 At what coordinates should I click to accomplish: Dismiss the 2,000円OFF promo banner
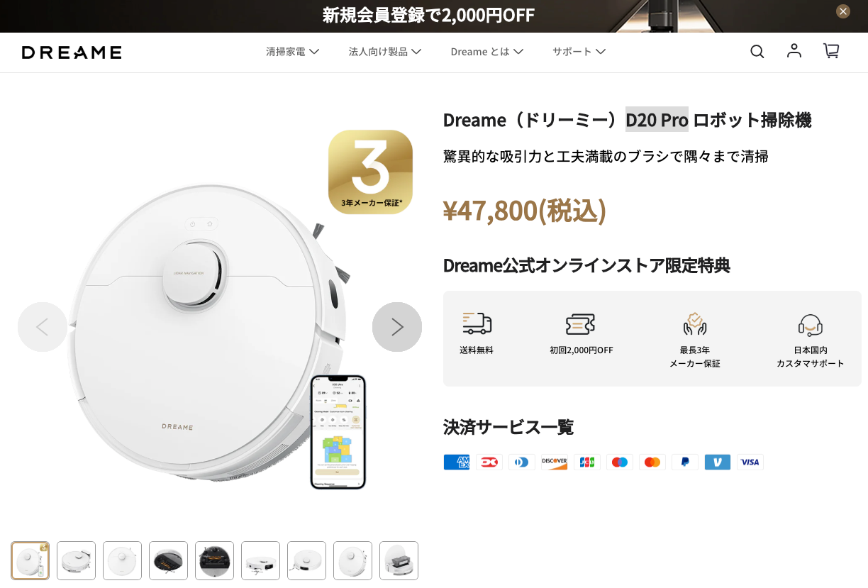point(843,11)
